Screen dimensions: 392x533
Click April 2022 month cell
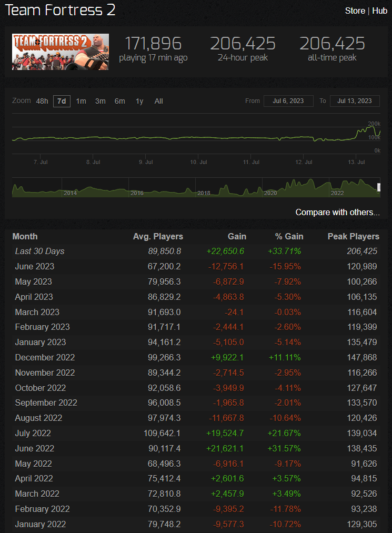click(x=34, y=479)
